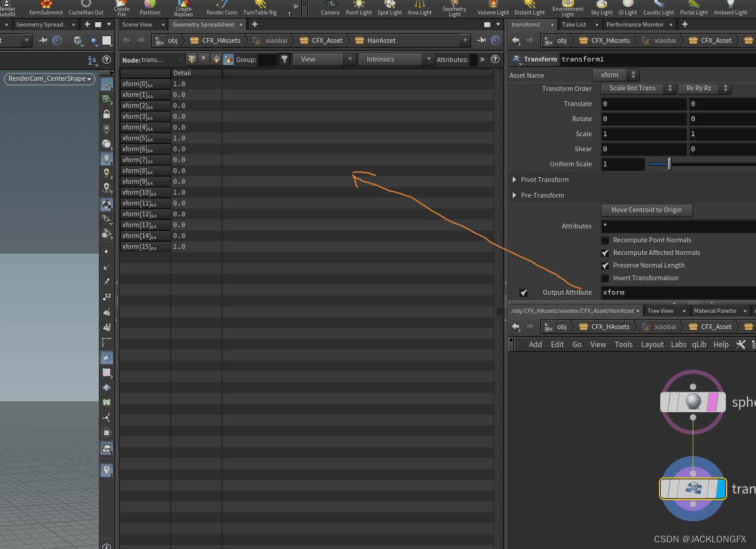Click the CacheMan Out shelf tool
The width and height of the screenshot is (756, 549).
86,8
